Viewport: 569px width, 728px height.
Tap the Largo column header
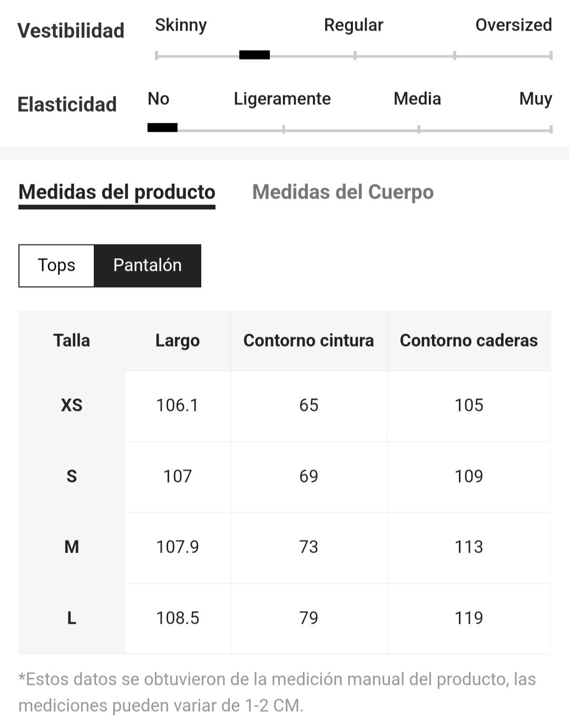tap(178, 341)
